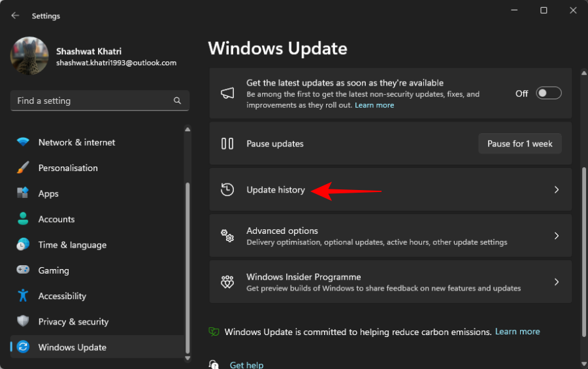This screenshot has height=369, width=588.
Task: Click the Find a setting field
Action: 91,101
